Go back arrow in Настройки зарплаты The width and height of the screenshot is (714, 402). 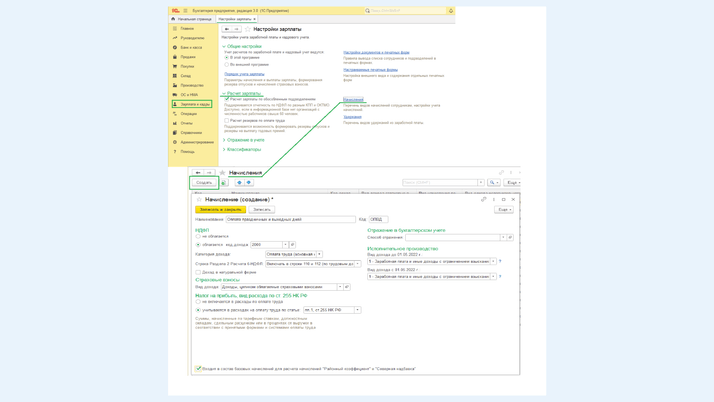(x=227, y=29)
